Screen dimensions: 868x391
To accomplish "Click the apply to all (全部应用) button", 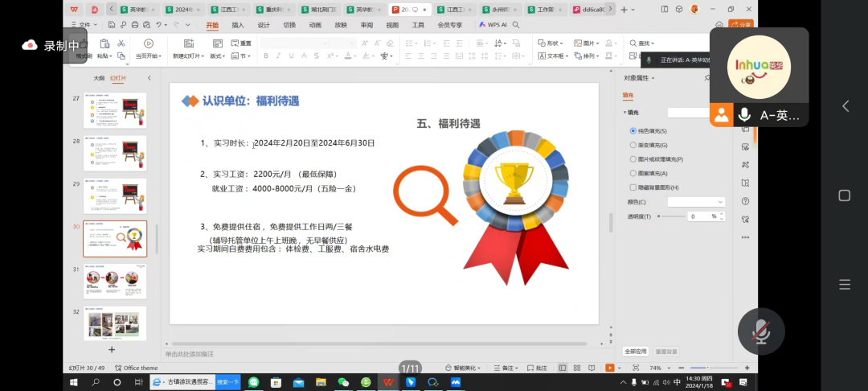I will 635,352.
